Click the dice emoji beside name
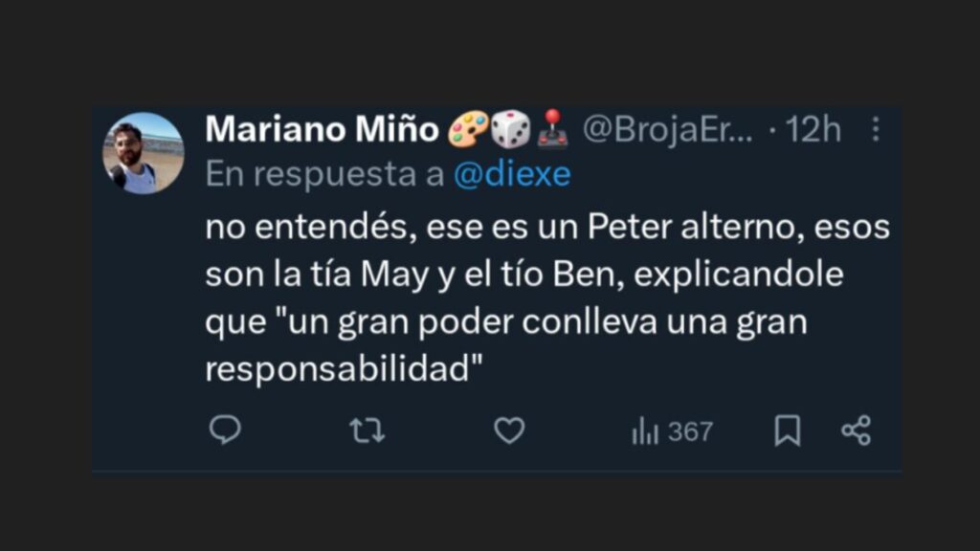Viewport: 980px width, 551px height. 511,129
